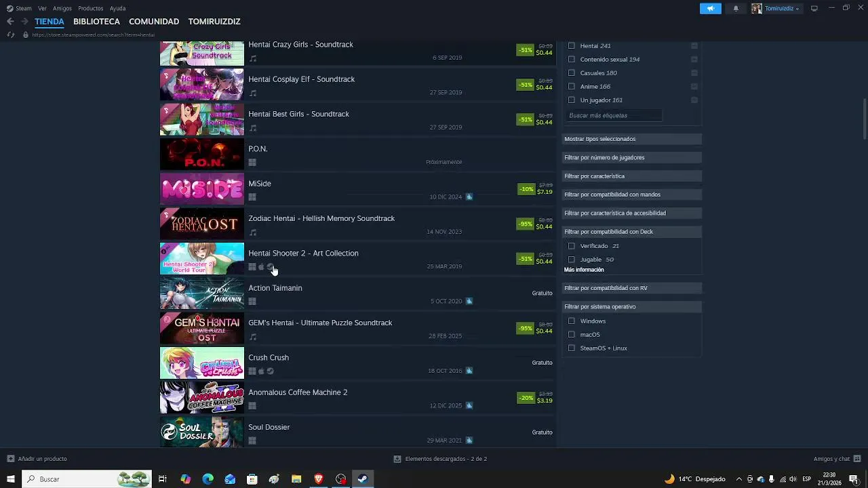Switch to the COMUNIDAD tab
The image size is (868, 488).
pyautogui.click(x=154, y=22)
